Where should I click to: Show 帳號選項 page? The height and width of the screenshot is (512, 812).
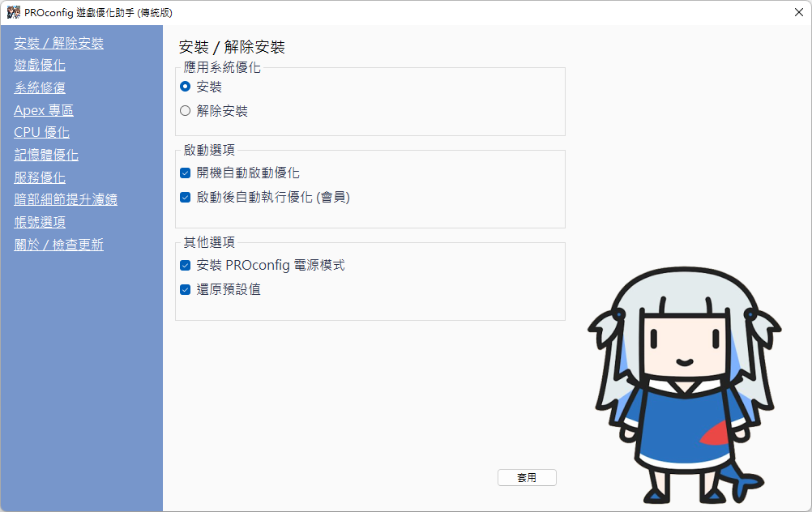point(40,222)
